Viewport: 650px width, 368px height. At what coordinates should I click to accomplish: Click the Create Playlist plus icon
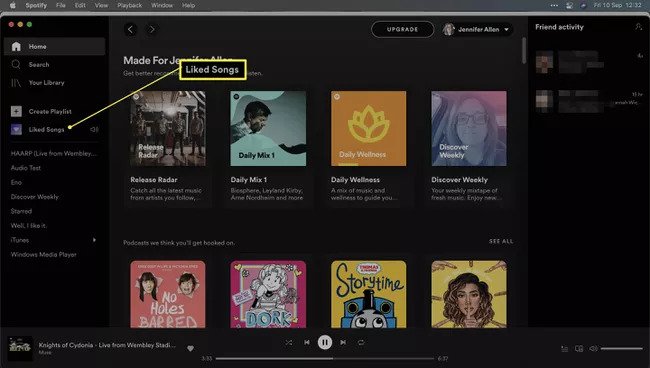point(16,111)
